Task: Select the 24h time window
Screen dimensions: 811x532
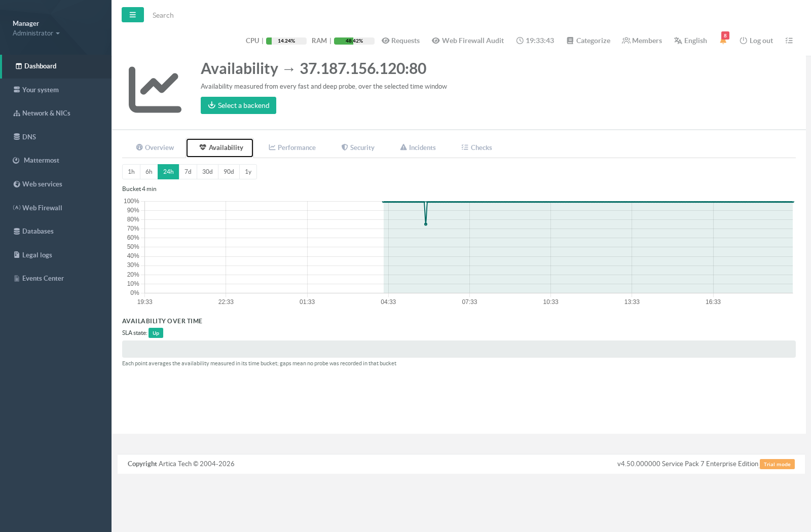Action: tap(168, 172)
